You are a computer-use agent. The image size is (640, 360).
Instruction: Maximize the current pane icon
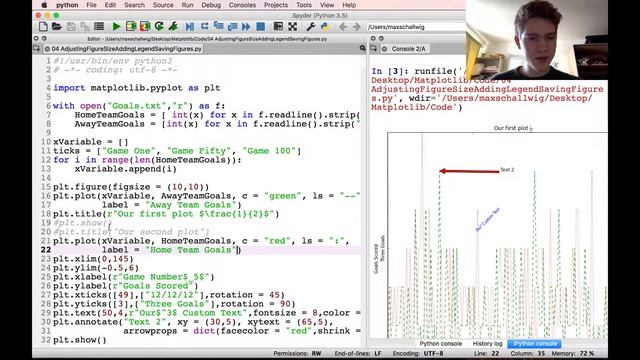[x=278, y=27]
